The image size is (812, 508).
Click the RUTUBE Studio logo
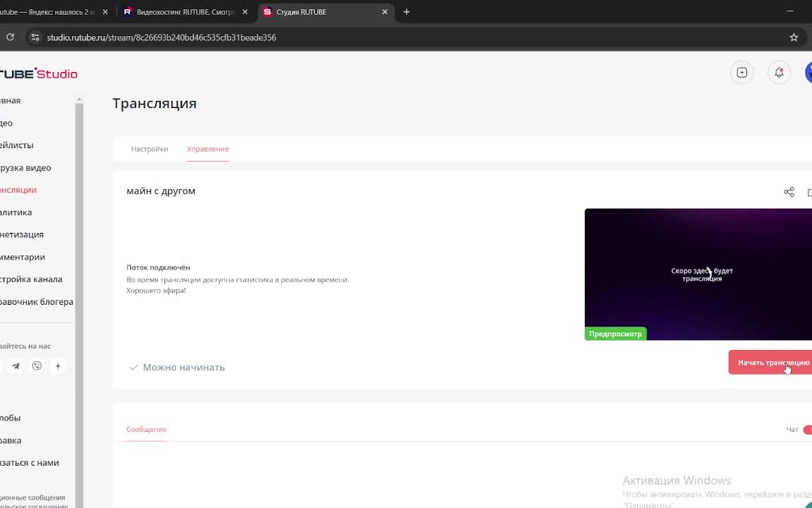point(37,73)
